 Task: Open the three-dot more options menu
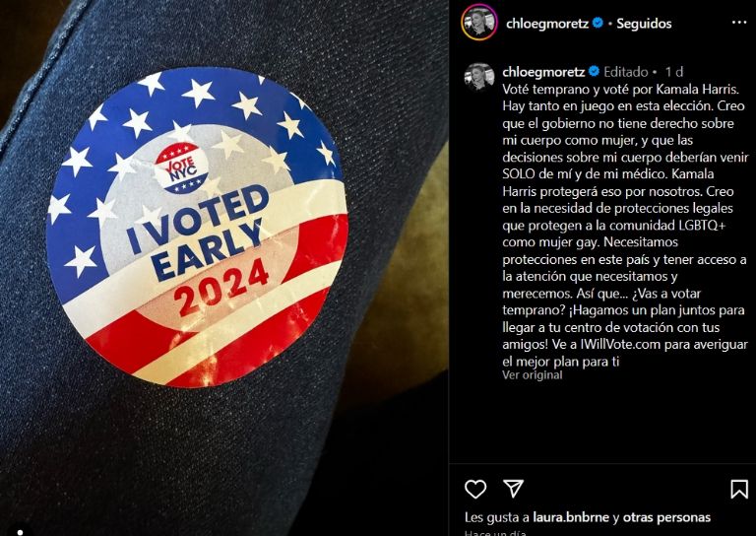[737, 23]
